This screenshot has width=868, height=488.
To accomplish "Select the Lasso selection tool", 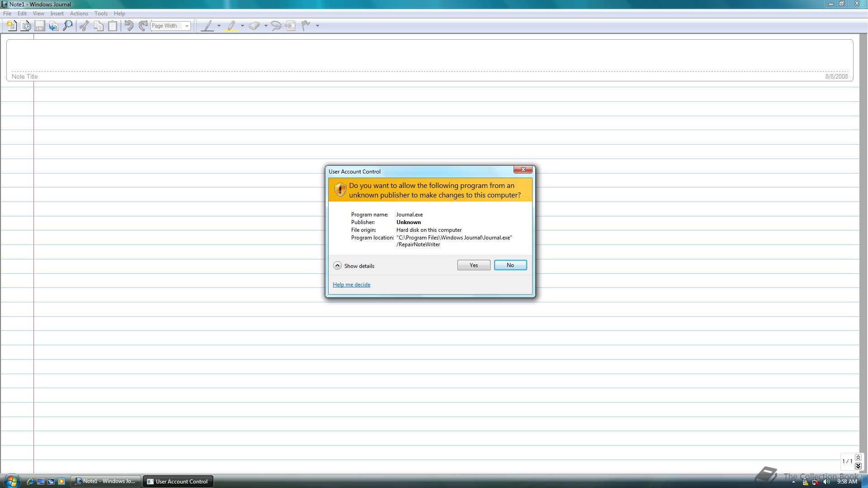I will 276,26.
